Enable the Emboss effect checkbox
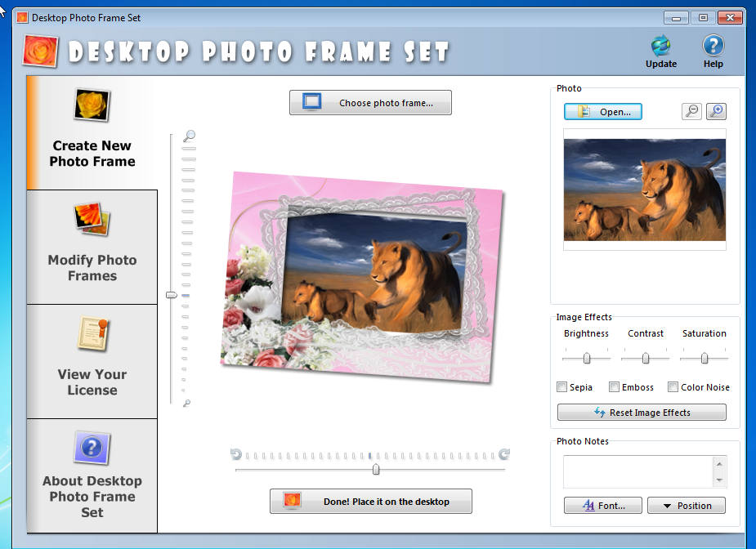 point(614,387)
